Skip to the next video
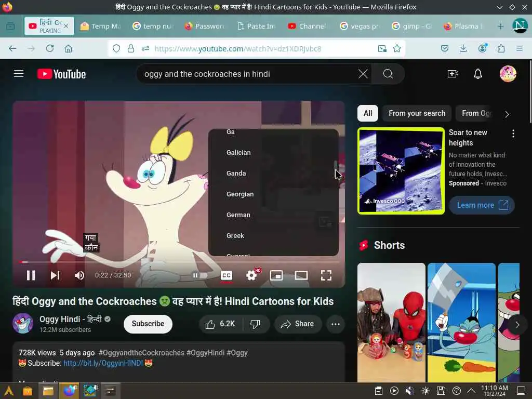The height and width of the screenshot is (399, 532). click(x=55, y=275)
